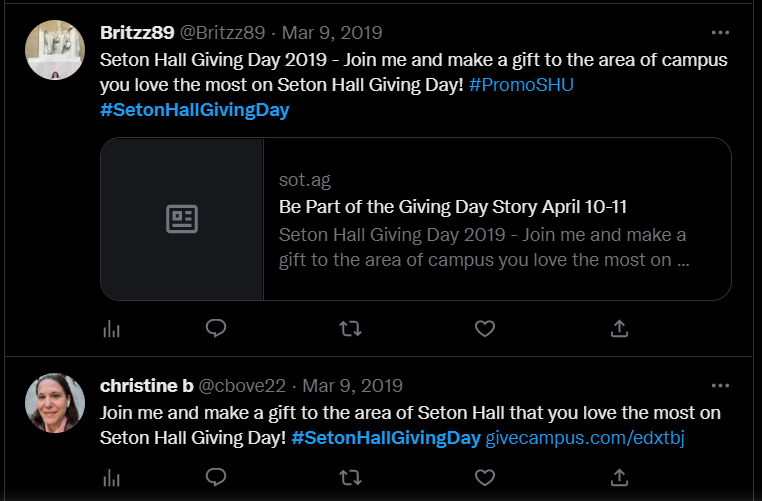Open more options on christine b's tweet
The image size is (762, 501).
coord(720,385)
